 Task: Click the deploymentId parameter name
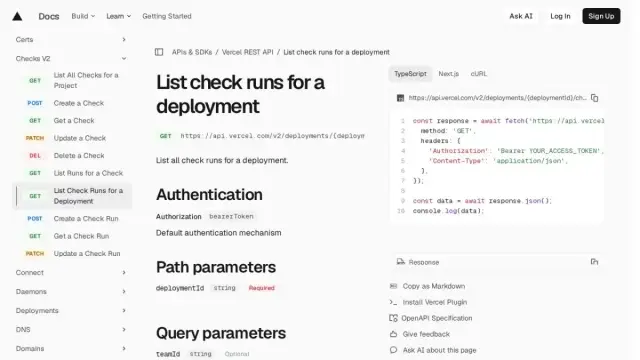pos(180,288)
